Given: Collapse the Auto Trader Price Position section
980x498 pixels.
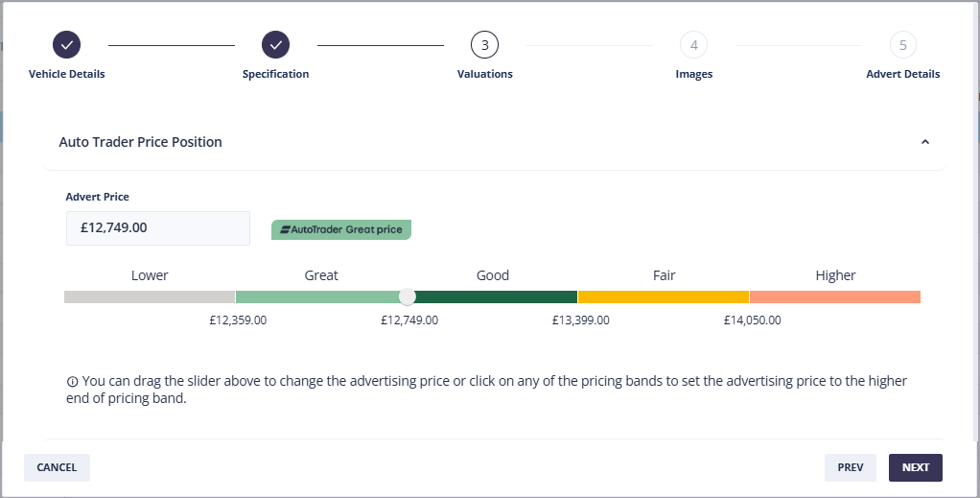Looking at the screenshot, I should pyautogui.click(x=924, y=142).
